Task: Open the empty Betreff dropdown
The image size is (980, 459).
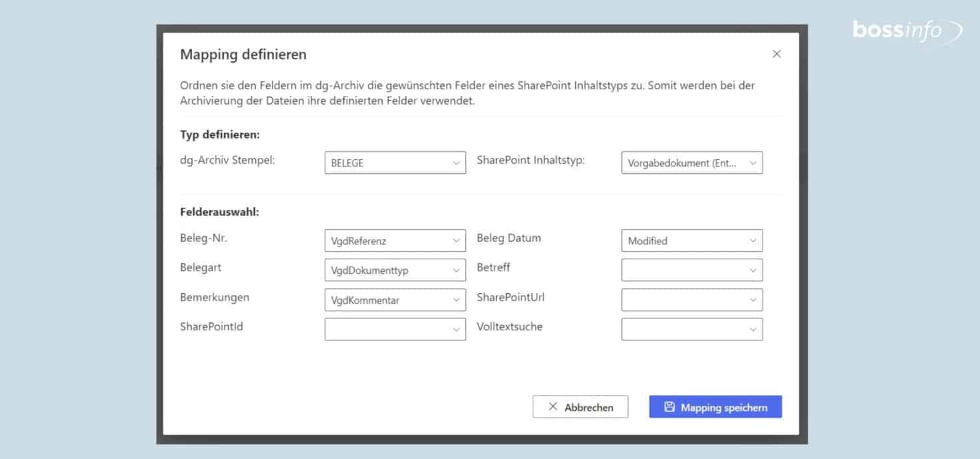Action: (x=691, y=270)
